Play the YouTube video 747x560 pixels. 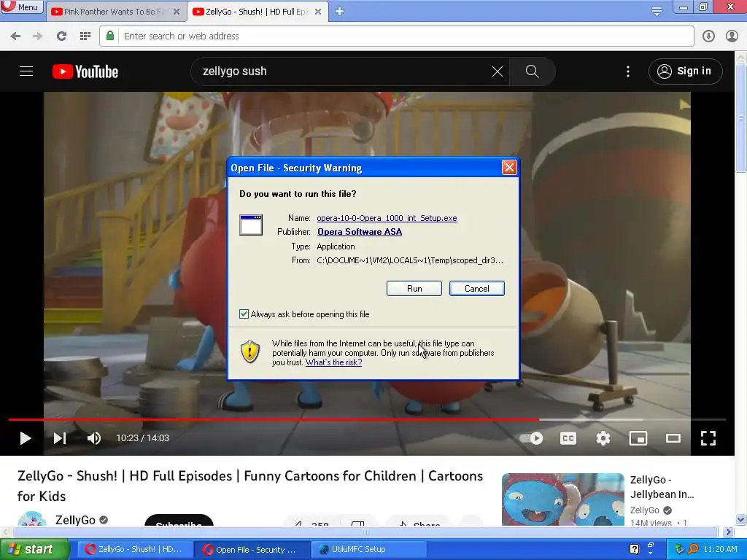tap(26, 438)
